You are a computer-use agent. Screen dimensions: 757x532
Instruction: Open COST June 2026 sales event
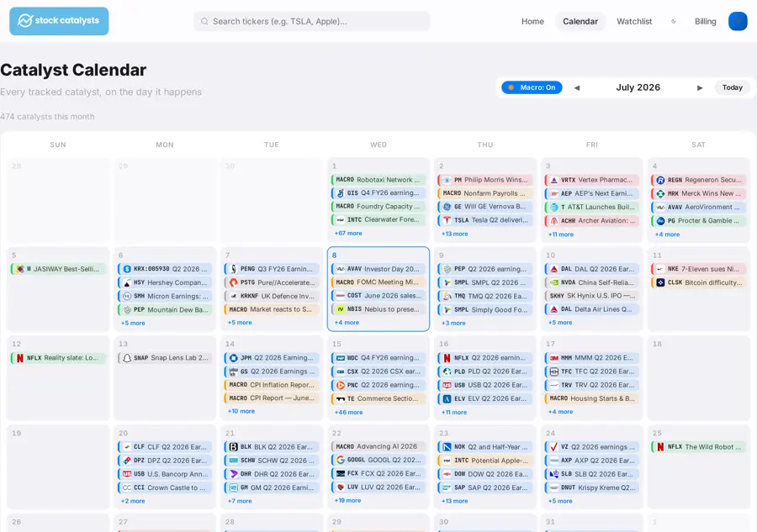click(x=378, y=296)
